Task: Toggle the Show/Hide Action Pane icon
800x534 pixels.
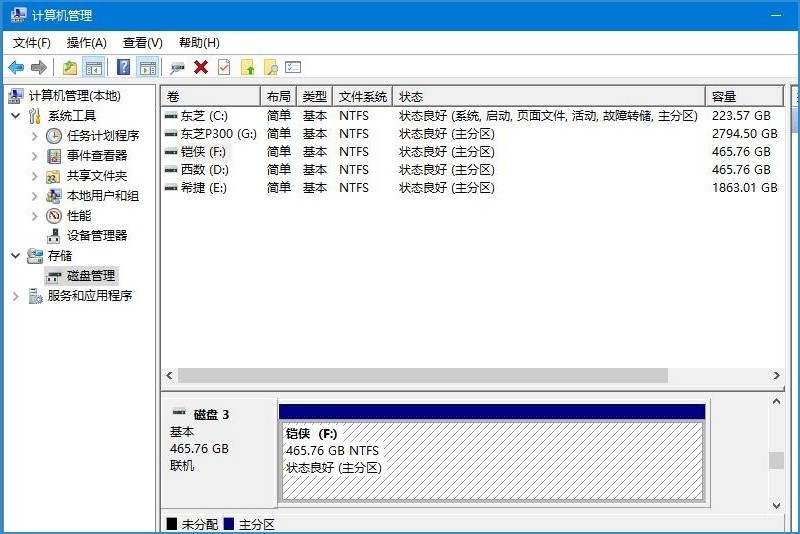Action: click(148, 67)
